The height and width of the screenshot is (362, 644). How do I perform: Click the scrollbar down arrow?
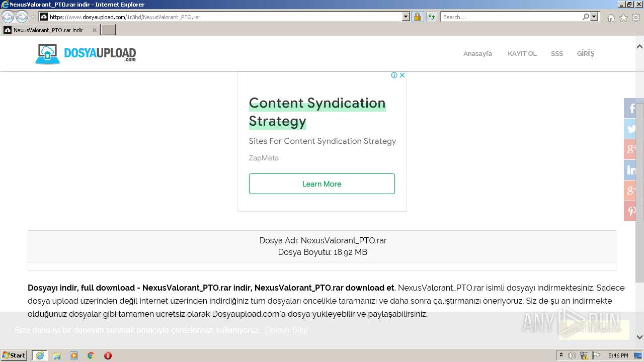(x=639, y=337)
